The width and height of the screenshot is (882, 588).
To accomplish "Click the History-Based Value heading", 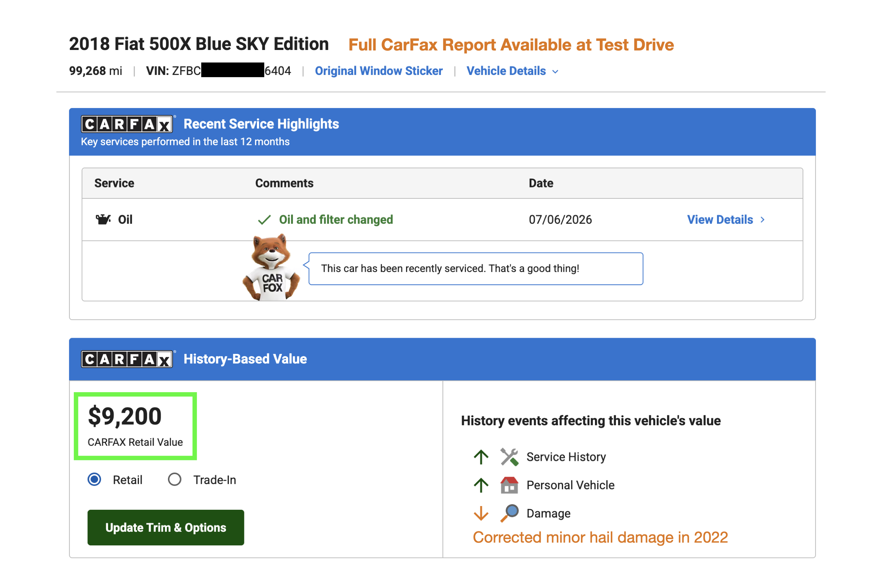I will [245, 359].
